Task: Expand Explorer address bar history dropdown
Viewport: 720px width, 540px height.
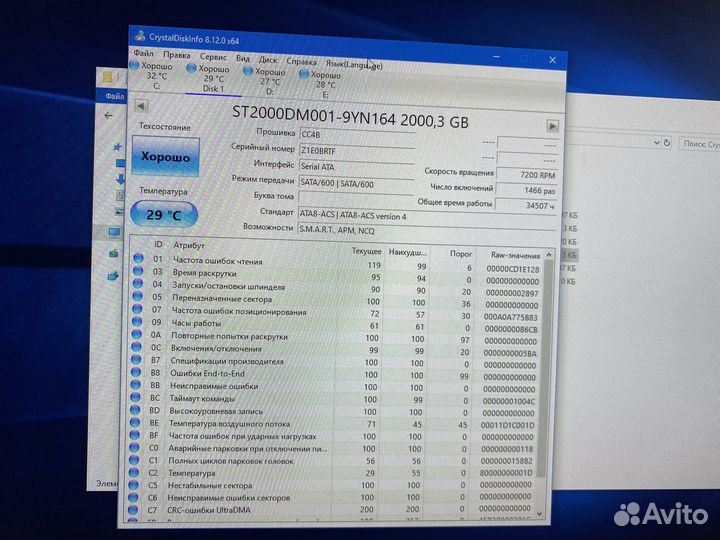Action: (657, 143)
